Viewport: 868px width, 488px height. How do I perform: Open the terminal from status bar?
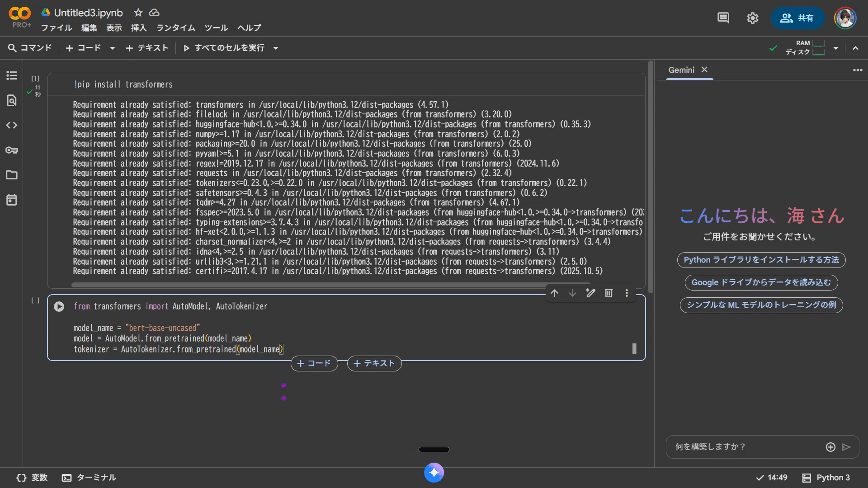point(89,478)
